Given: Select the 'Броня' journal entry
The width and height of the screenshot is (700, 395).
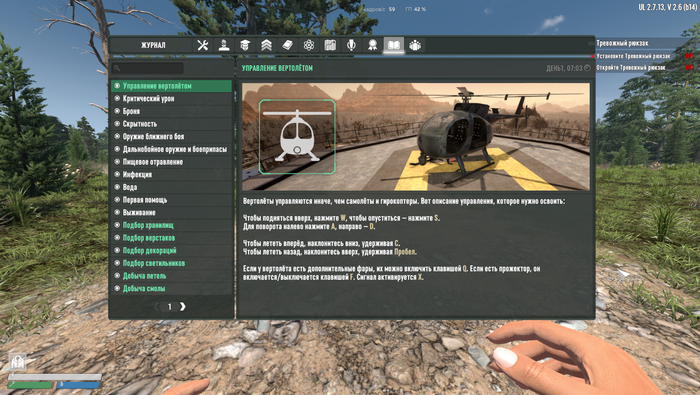Looking at the screenshot, I should tap(172, 111).
